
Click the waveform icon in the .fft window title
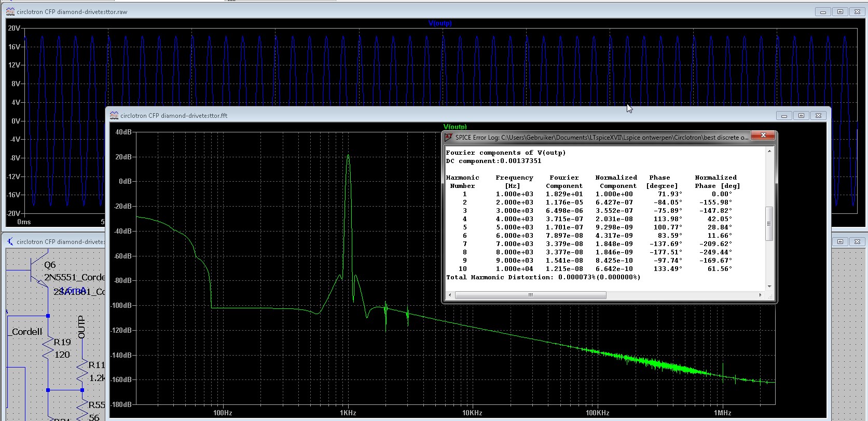tap(114, 115)
